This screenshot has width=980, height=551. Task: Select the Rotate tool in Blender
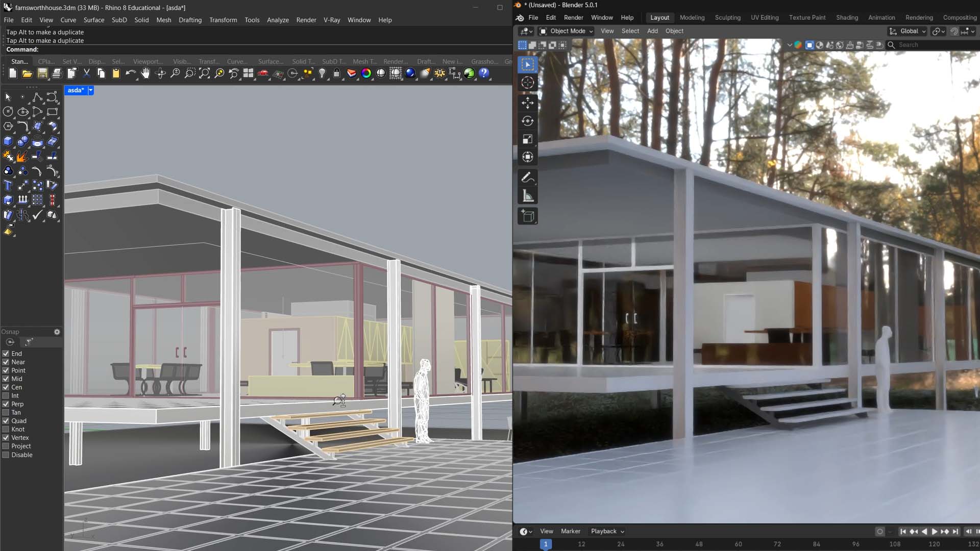point(527,121)
